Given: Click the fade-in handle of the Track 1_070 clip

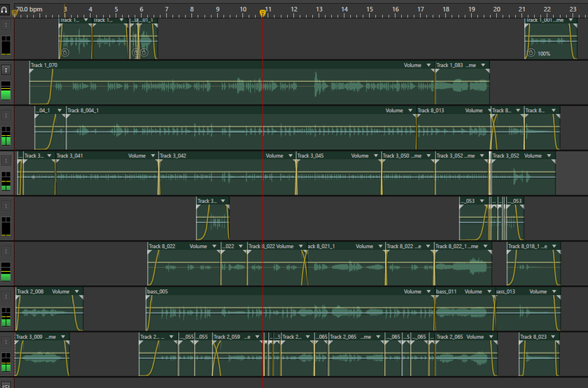Looking at the screenshot, I should point(31,71).
